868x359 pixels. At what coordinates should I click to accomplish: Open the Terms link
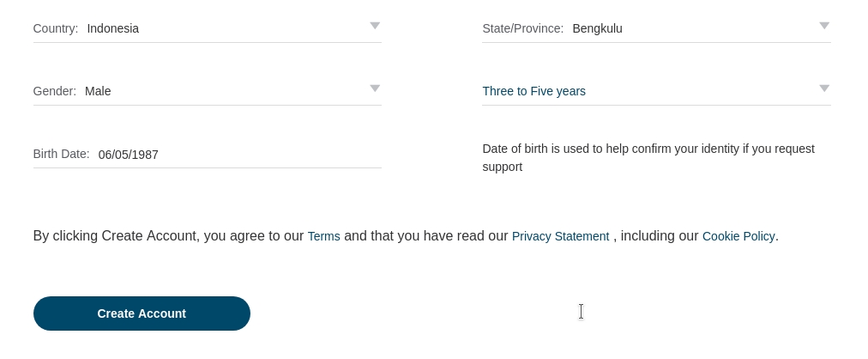point(323,236)
